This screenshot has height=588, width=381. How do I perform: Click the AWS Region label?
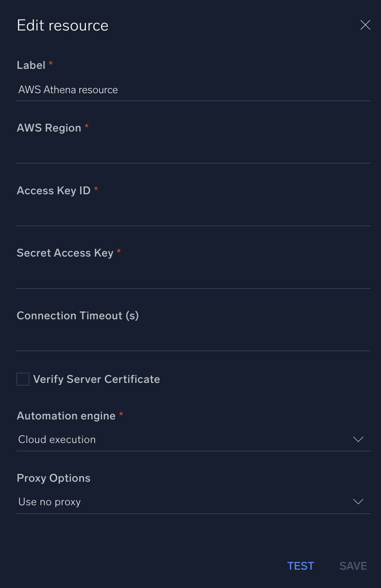coord(49,128)
